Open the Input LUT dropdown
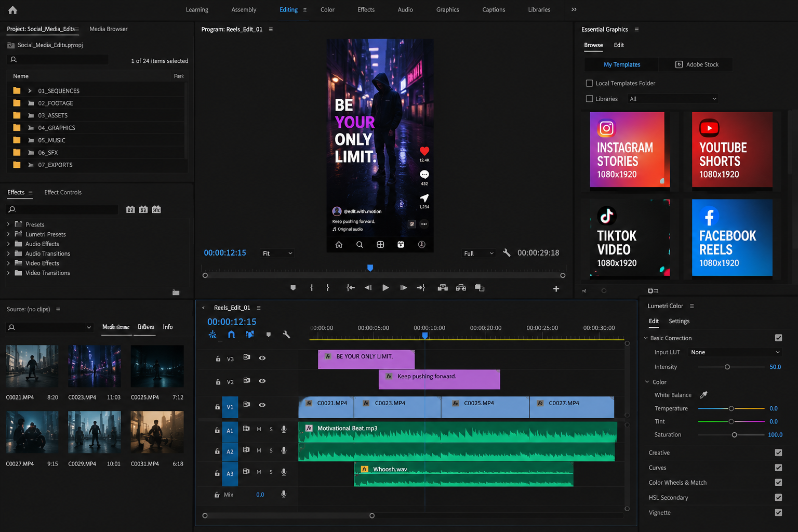 click(735, 352)
